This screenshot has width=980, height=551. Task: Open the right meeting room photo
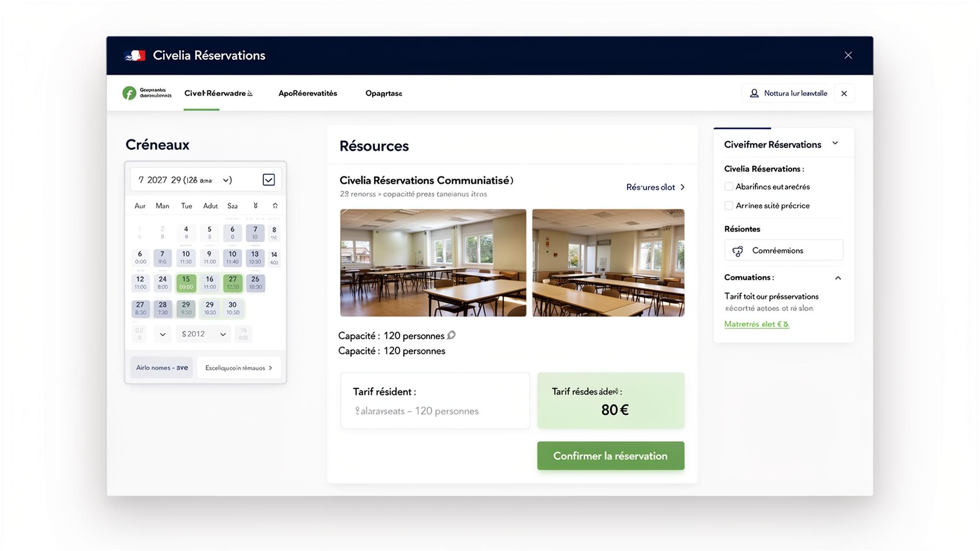[x=608, y=263]
